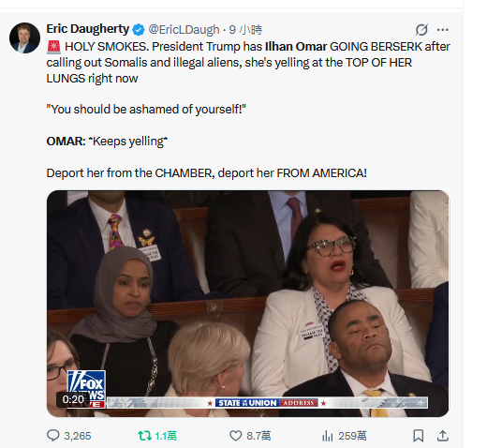This screenshot has height=448, width=487.
Task: Share the post via upload arrow icon
Action: (x=443, y=436)
